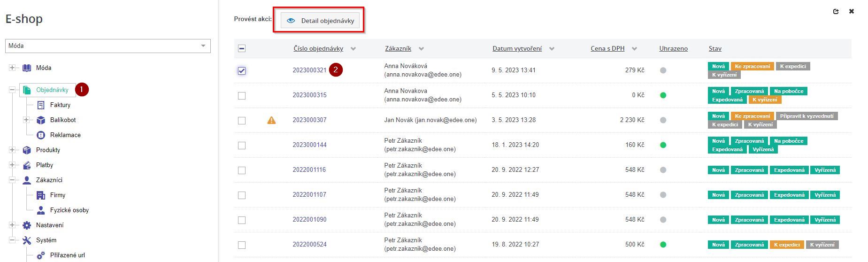Uncheck the checkbox for order 2023000321
868x262 pixels.
(242, 71)
